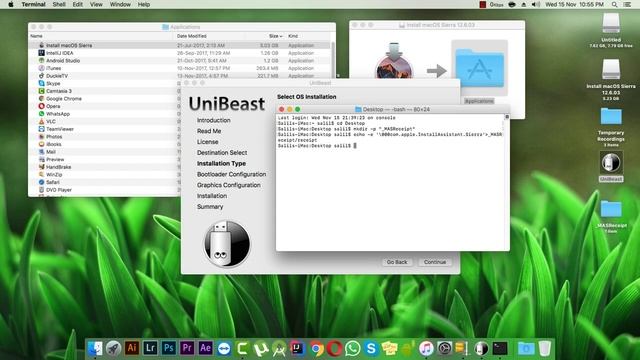The height and width of the screenshot is (360, 640).
Task: Click Continue in UniBeast installer
Action: coord(435,262)
